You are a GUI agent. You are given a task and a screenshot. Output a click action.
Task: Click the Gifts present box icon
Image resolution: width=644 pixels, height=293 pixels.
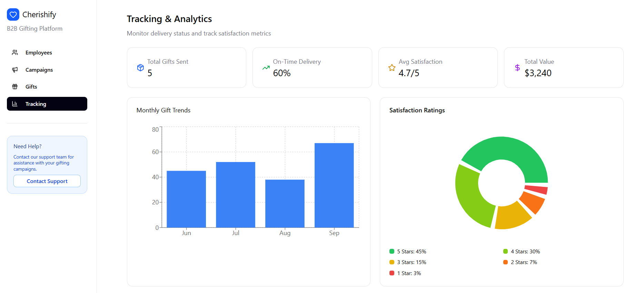point(15,87)
